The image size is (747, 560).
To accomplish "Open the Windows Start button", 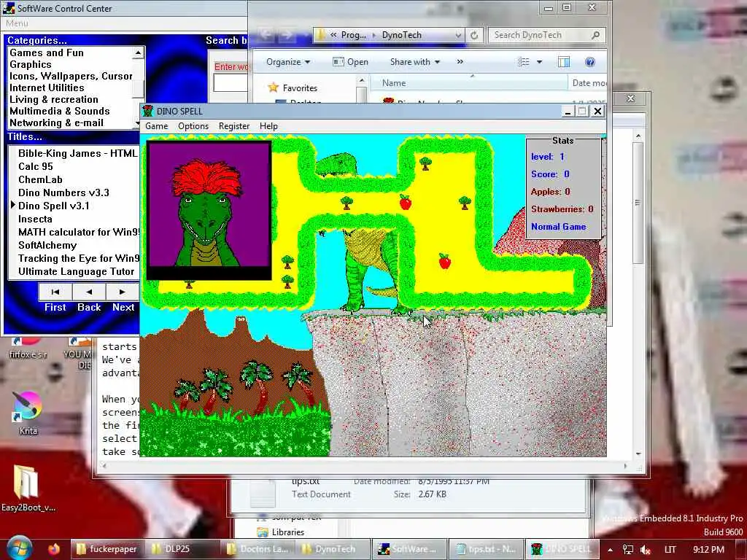I will pos(18,548).
